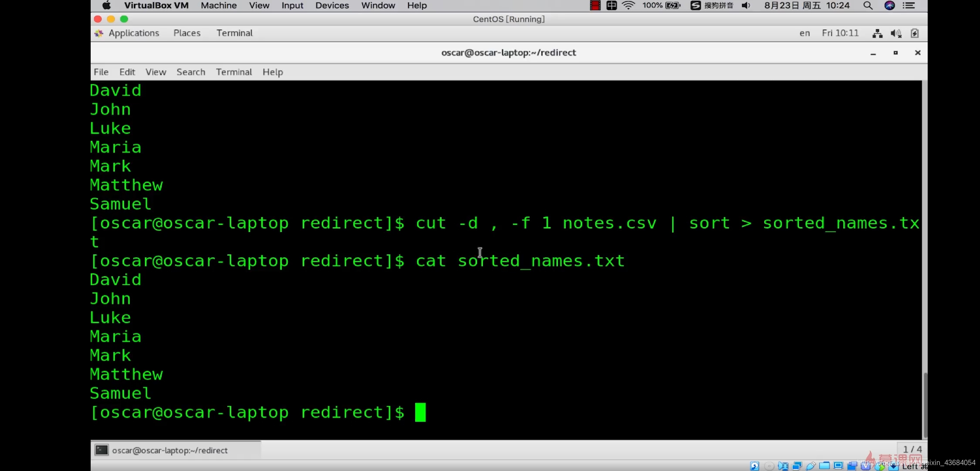Image resolution: width=980 pixels, height=471 pixels.
Task: Open Applications menu in CentOS
Action: (133, 33)
